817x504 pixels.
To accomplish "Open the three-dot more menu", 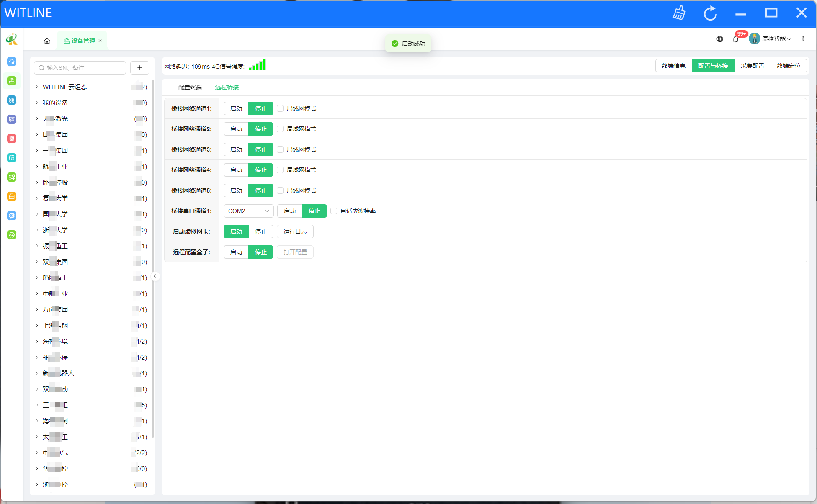I will (803, 39).
